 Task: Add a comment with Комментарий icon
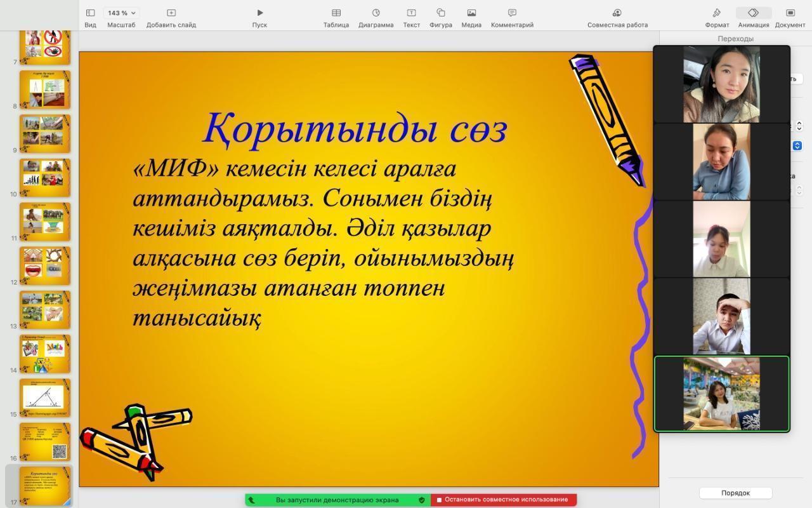coord(512,13)
